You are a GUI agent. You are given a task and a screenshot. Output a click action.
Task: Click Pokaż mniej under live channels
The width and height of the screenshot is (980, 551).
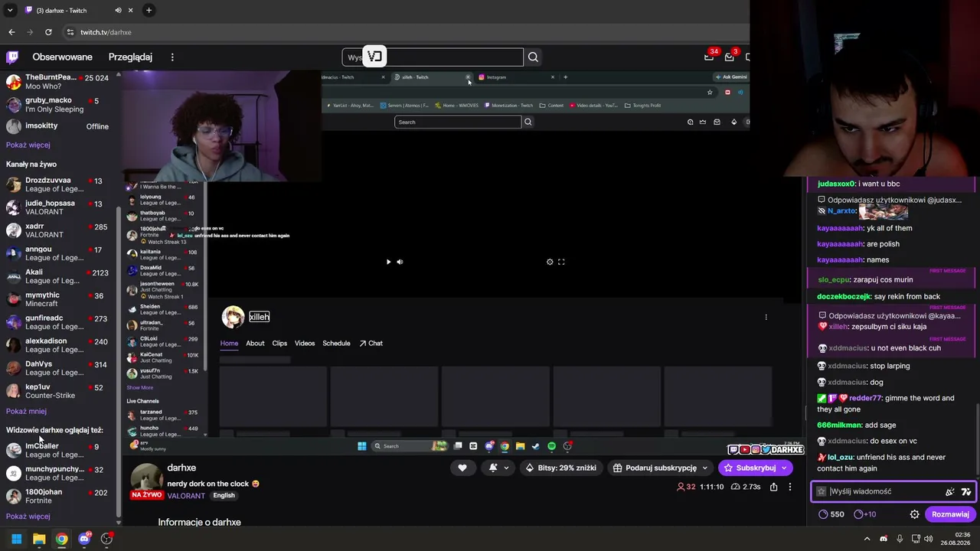coord(26,411)
